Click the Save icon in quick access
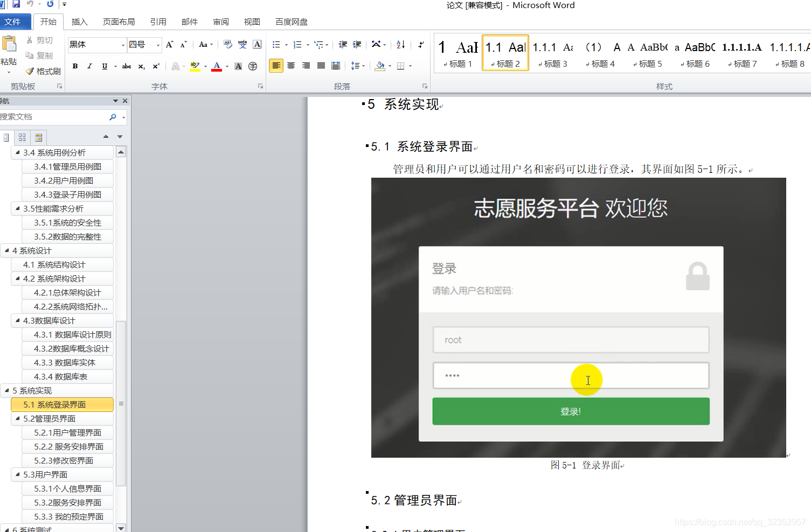 [x=16, y=4]
